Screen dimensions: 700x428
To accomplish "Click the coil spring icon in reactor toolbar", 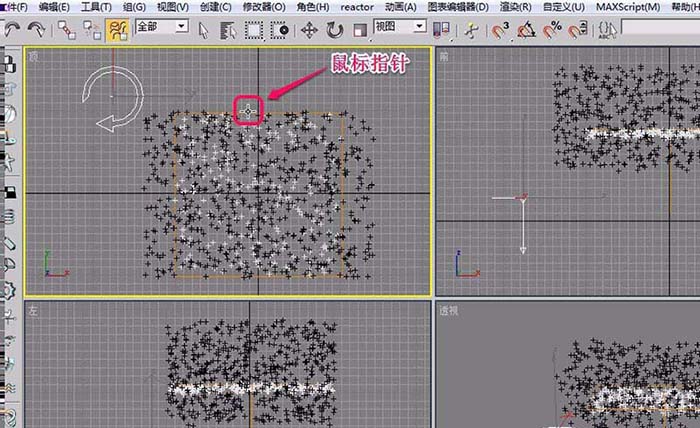I will (x=9, y=217).
